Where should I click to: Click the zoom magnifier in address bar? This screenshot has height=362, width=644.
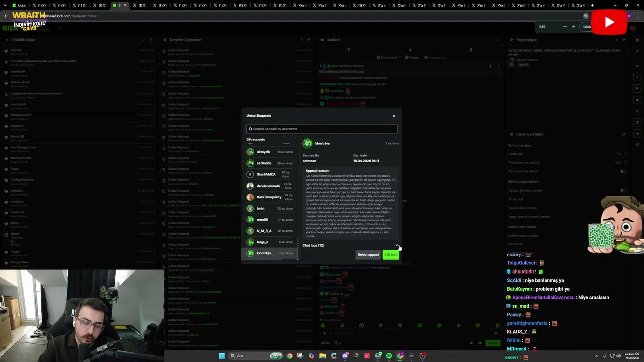point(586,16)
